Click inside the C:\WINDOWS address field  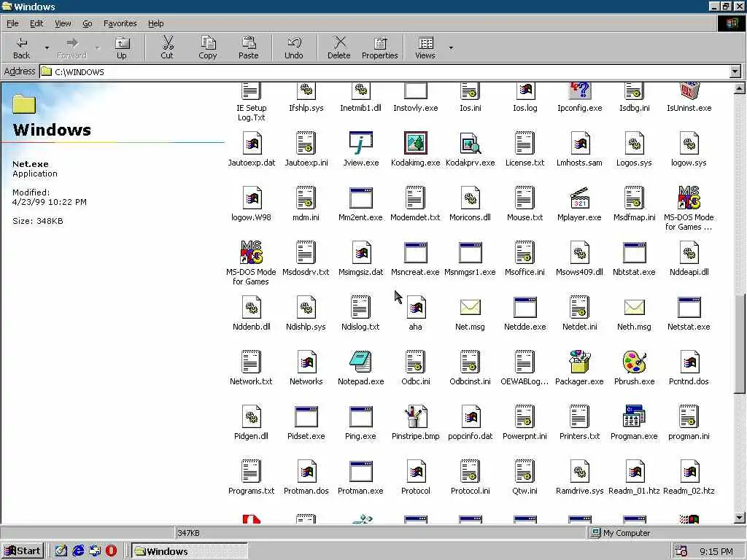[x=385, y=72]
